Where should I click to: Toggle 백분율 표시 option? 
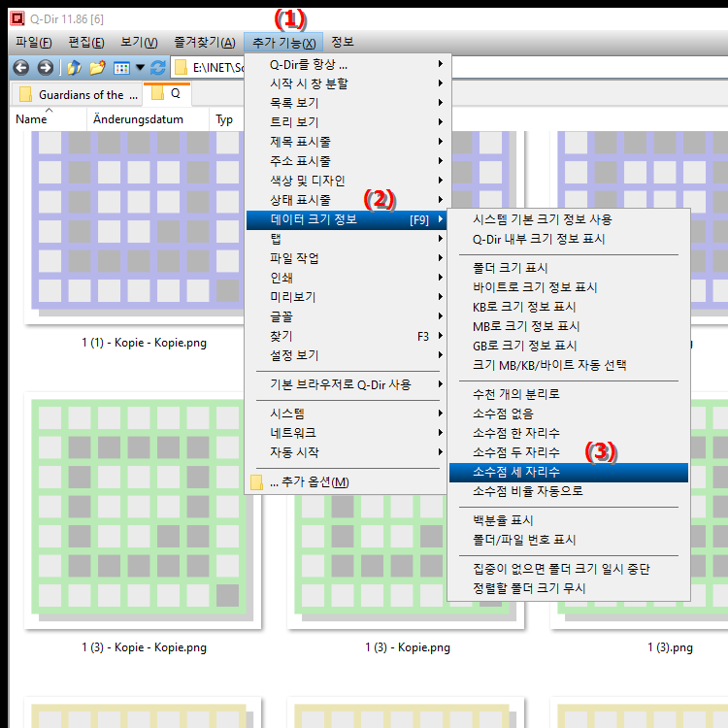point(569,520)
